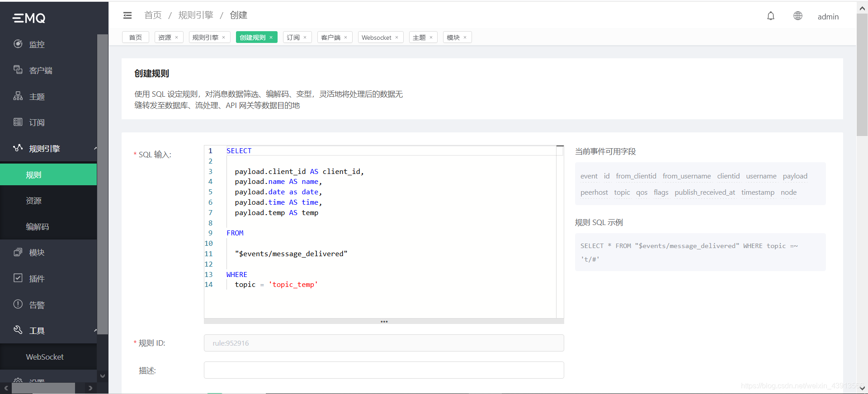Viewport: 868px width, 394px height.
Task: Close the 客户端 tab
Action: 346,38
